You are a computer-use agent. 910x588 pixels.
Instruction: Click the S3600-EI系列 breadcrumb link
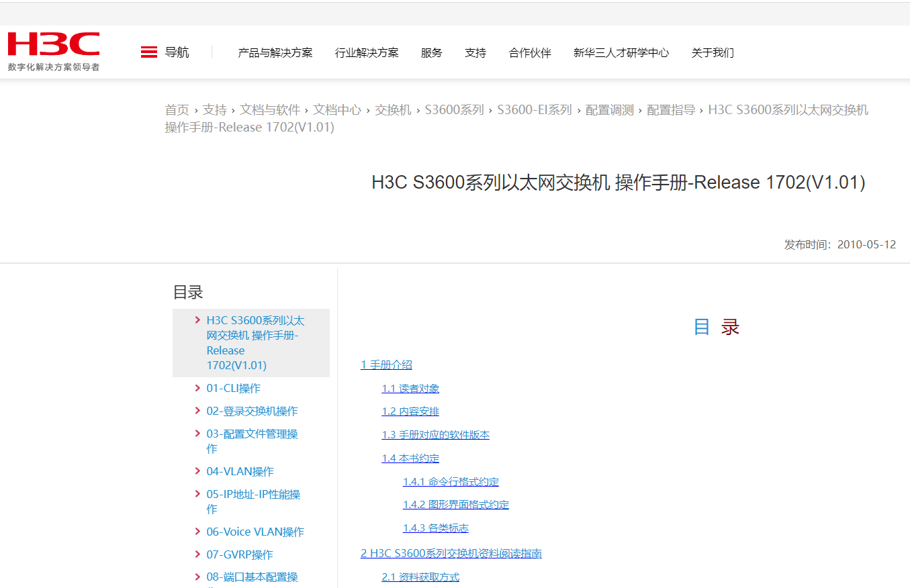(x=535, y=110)
